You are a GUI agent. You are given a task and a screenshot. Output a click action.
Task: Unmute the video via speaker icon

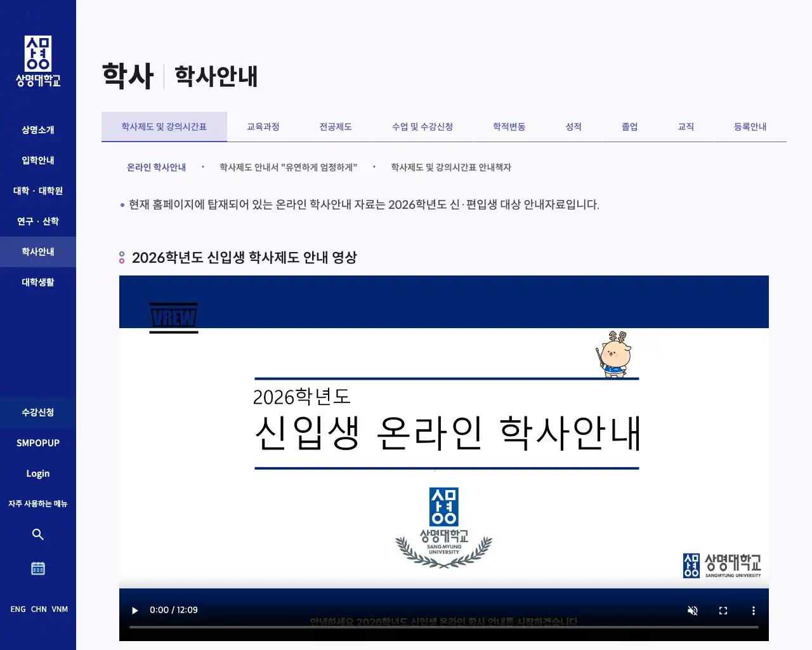coord(693,610)
